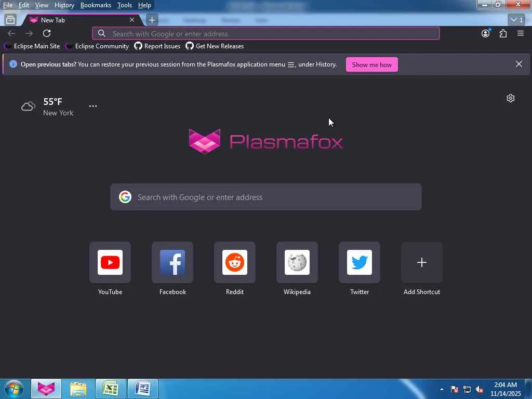Open Word from the taskbar

143,389
